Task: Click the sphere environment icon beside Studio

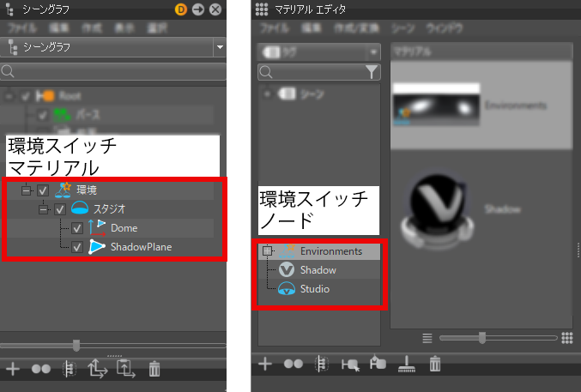Action: click(x=287, y=288)
